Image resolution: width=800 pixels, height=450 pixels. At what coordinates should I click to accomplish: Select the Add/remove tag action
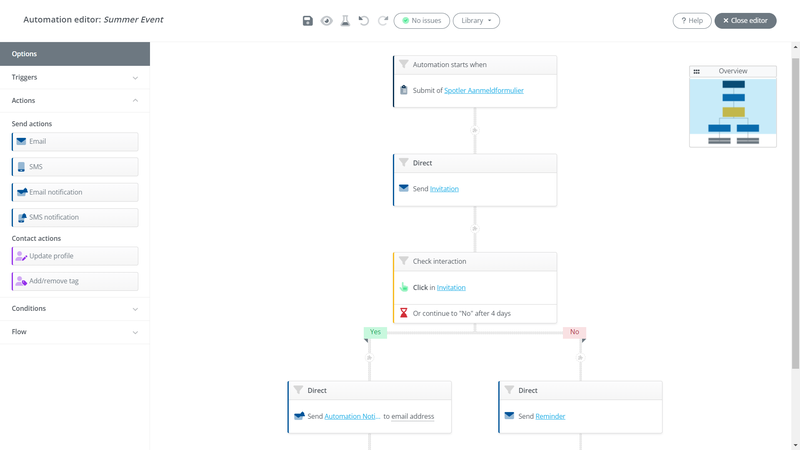pos(75,281)
